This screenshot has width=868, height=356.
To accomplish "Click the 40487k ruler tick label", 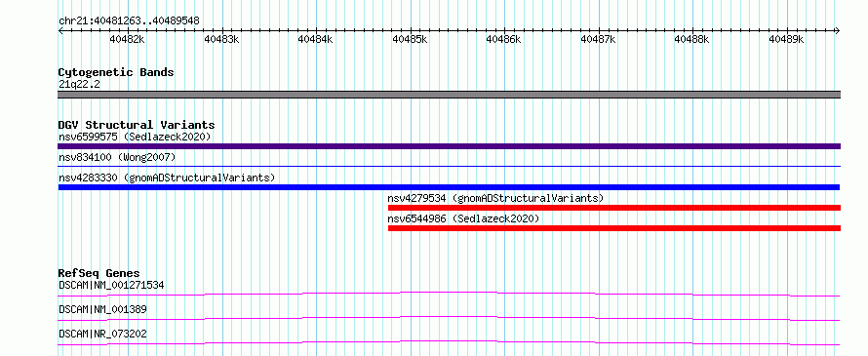I will [x=599, y=39].
